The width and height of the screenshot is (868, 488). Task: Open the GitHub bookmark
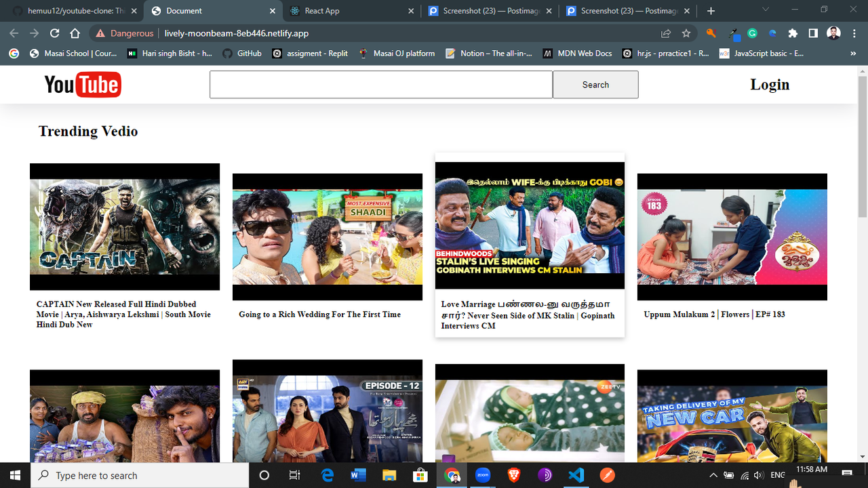tap(242, 54)
